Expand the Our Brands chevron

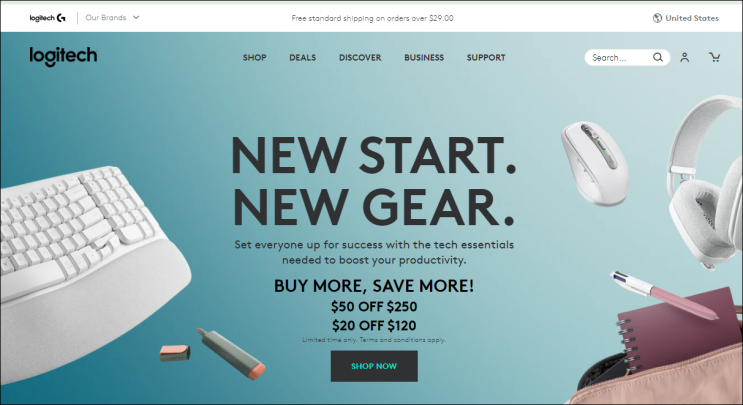coord(136,18)
